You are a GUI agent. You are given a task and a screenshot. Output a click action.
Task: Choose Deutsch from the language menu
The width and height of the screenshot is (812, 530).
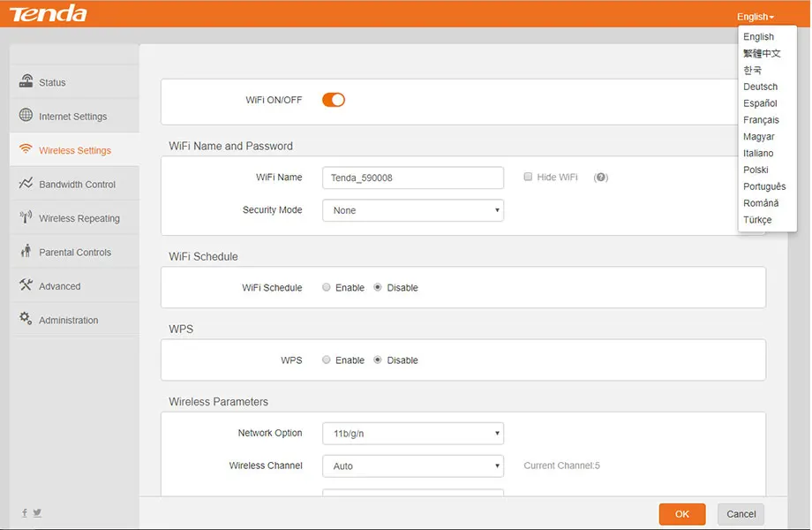tap(760, 87)
